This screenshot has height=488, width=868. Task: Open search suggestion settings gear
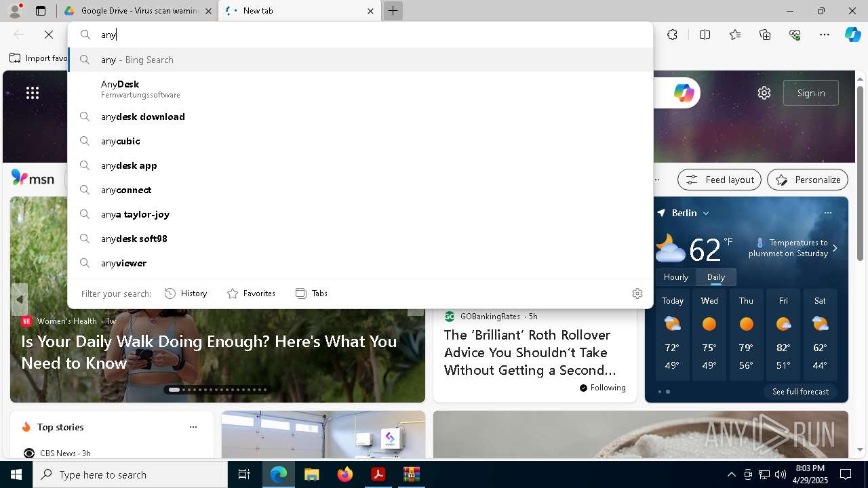point(637,293)
